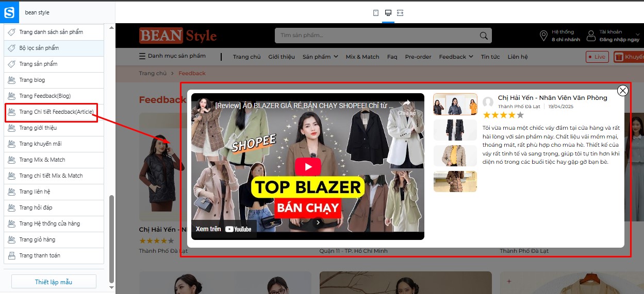The width and height of the screenshot is (644, 294).
Task: Select the first popup thumbnail with three jackets
Action: 455,104
